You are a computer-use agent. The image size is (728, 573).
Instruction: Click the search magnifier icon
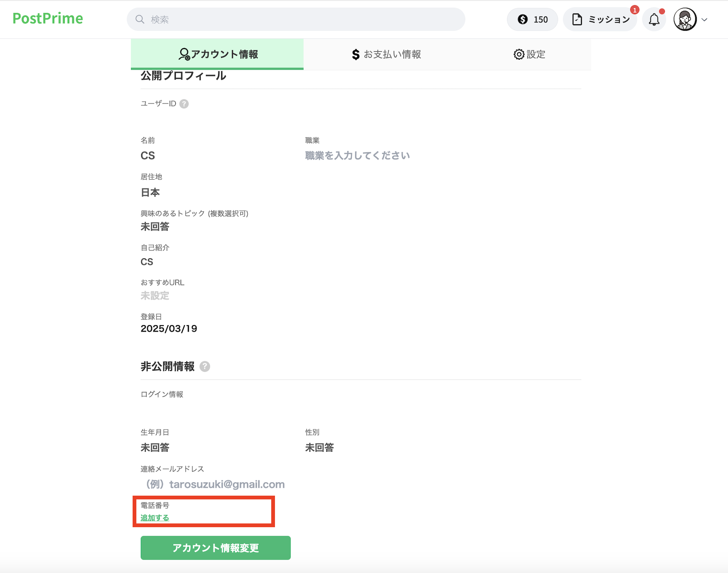(x=140, y=19)
